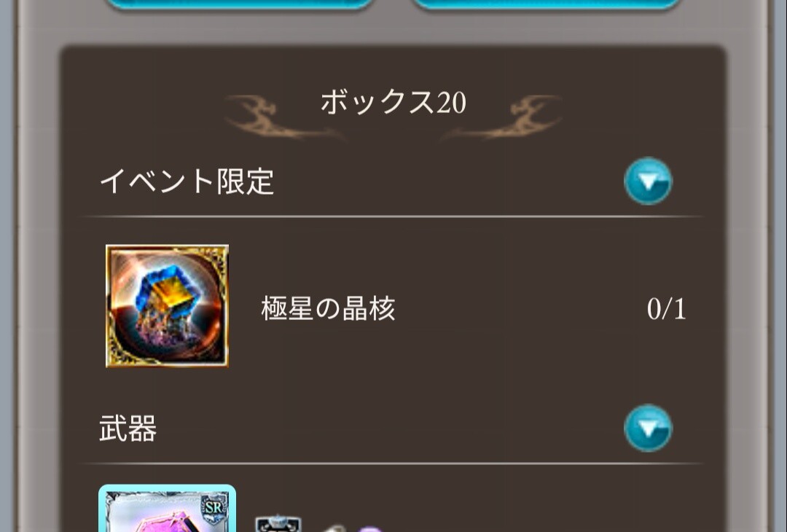Tap the 0/1 remaining count

pos(666,309)
